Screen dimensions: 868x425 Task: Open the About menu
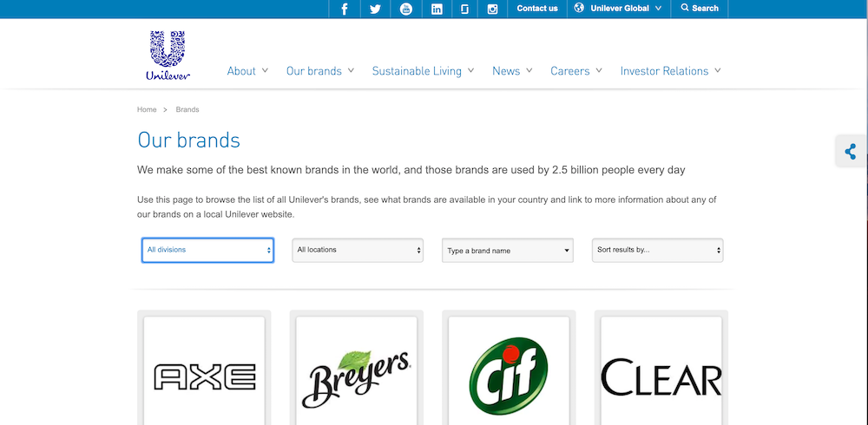click(247, 71)
